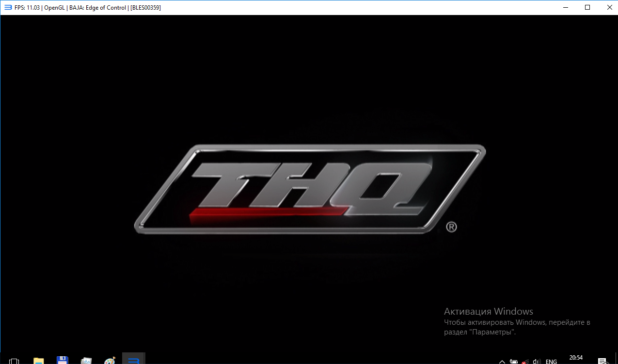Click the RPCS3 logo in the title bar

8,7
